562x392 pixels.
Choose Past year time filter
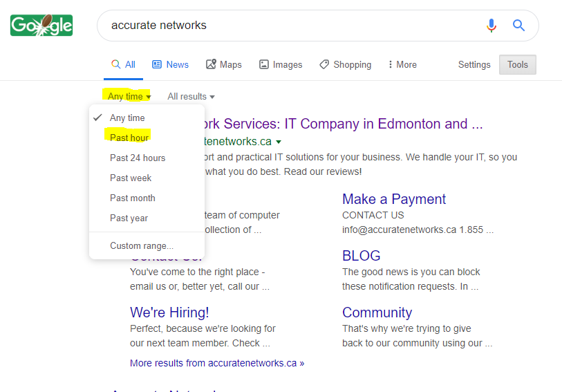click(147, 218)
